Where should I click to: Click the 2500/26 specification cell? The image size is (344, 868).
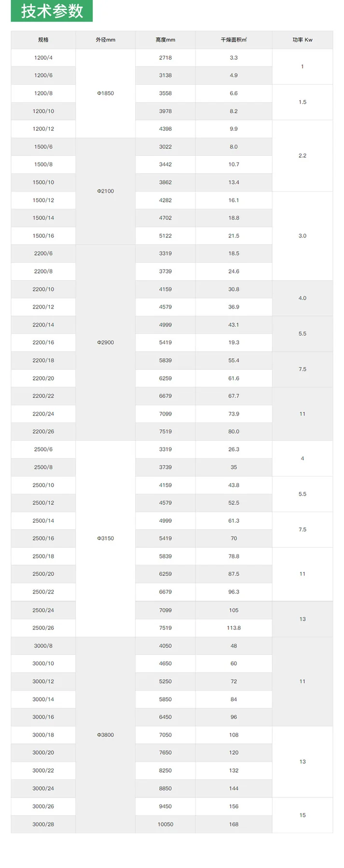(x=43, y=628)
